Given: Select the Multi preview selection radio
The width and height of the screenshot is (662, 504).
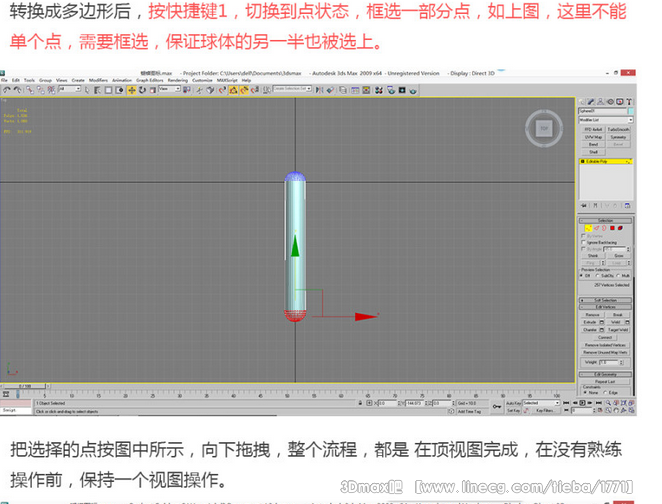Looking at the screenshot, I should pos(618,276).
